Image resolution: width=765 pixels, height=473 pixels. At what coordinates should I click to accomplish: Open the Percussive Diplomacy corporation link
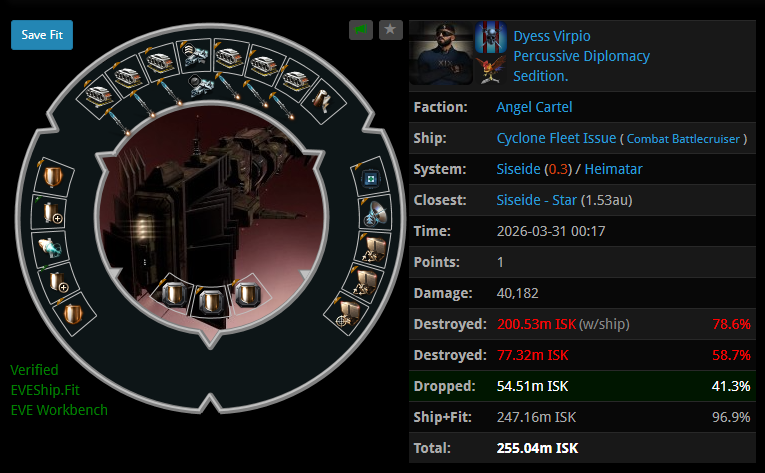pyautogui.click(x=582, y=56)
